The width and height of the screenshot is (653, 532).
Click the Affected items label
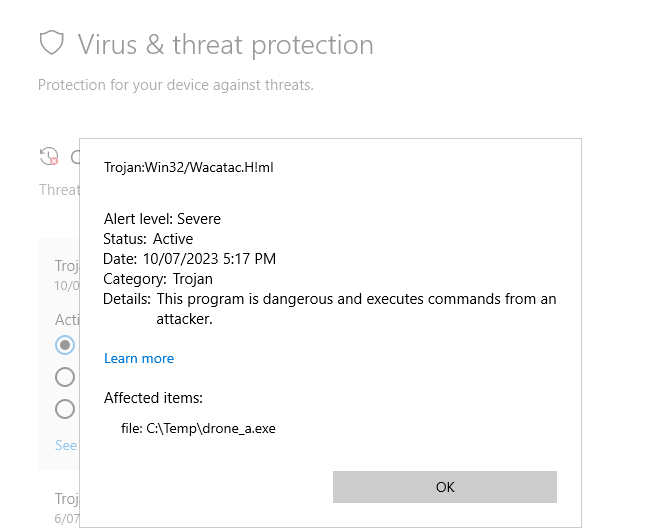point(153,398)
